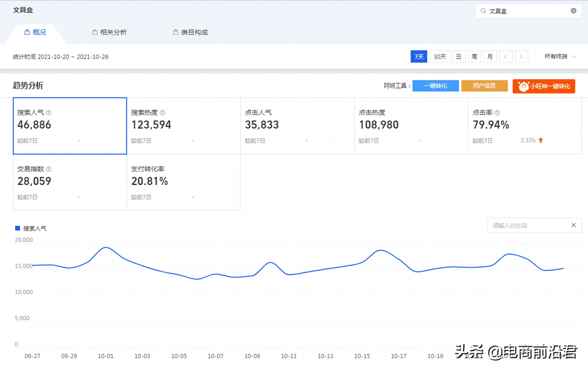This screenshot has width=588, height=370.
Task: Click the 相关分析 tab bag icon
Action: pyautogui.click(x=95, y=32)
